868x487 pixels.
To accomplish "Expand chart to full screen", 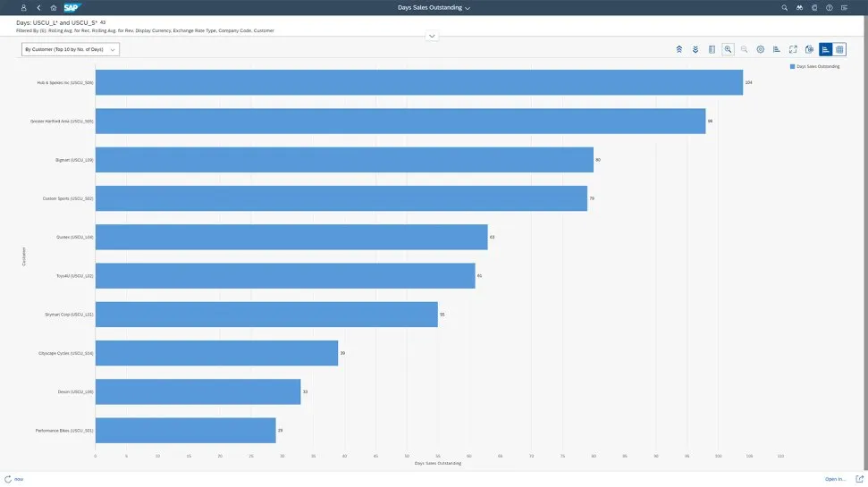I will pyautogui.click(x=793, y=49).
